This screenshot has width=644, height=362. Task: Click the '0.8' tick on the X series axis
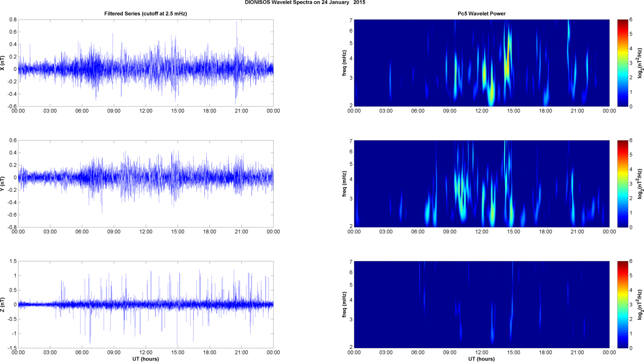(13, 19)
